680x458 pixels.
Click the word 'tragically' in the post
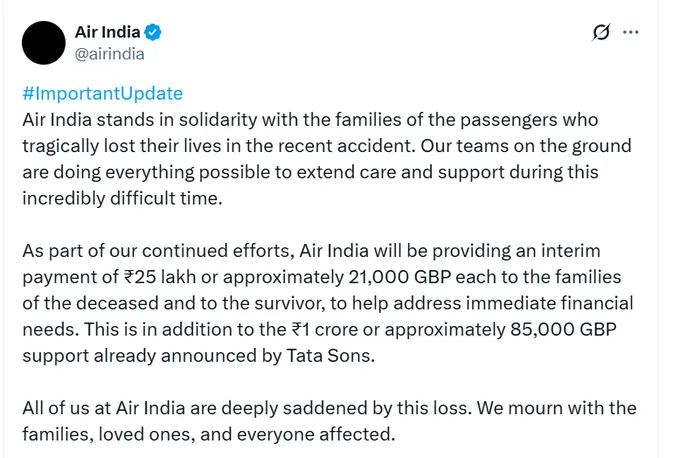60,145
